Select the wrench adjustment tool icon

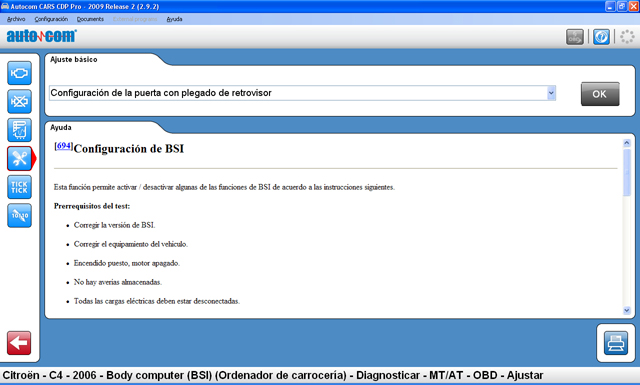19,158
